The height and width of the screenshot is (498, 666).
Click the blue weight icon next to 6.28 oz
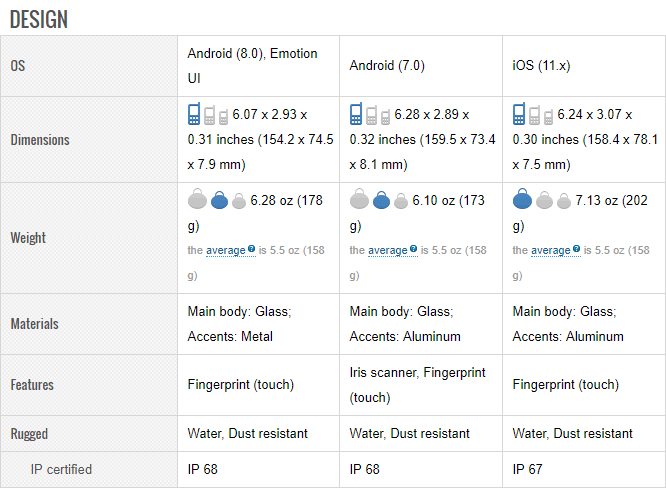tap(220, 201)
